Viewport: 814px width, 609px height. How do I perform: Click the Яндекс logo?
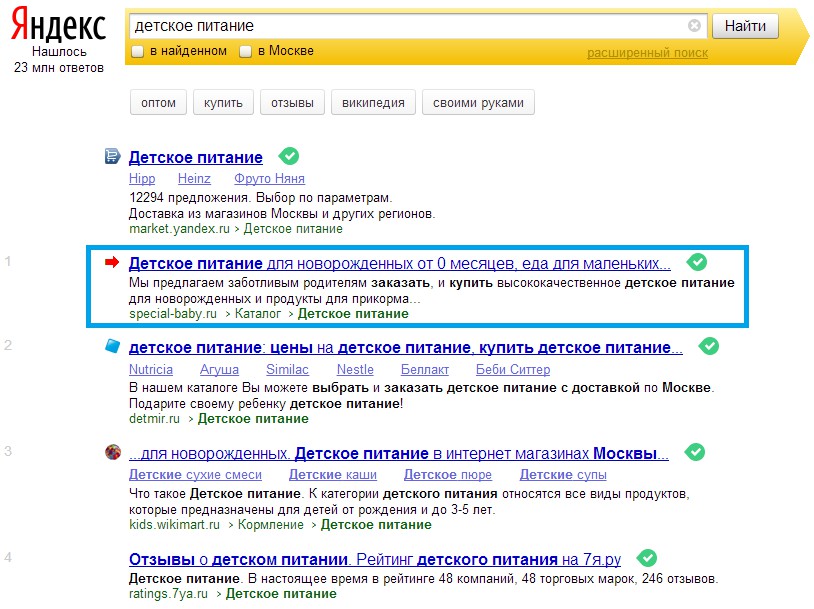pyautogui.click(x=58, y=24)
